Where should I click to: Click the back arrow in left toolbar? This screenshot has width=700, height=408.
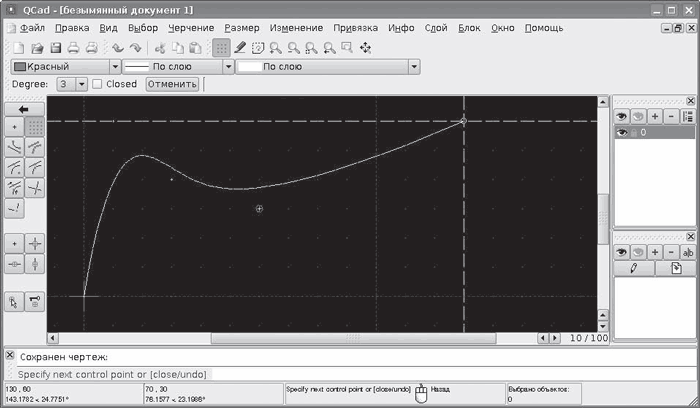[x=24, y=108]
